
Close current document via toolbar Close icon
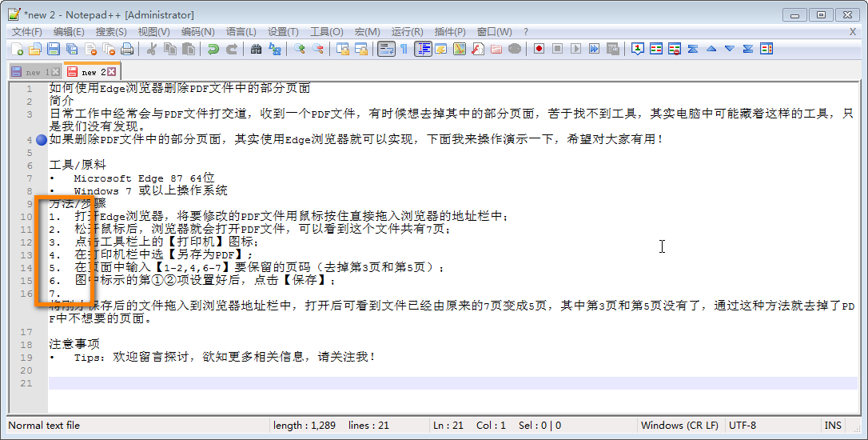[91, 49]
